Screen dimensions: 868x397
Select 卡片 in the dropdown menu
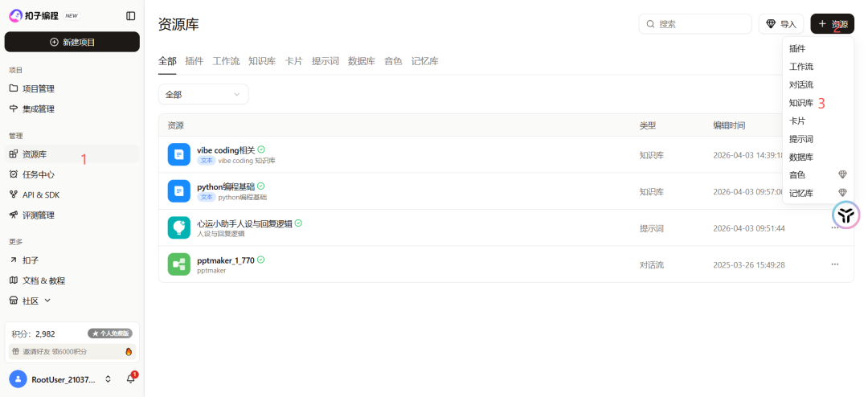(818, 121)
